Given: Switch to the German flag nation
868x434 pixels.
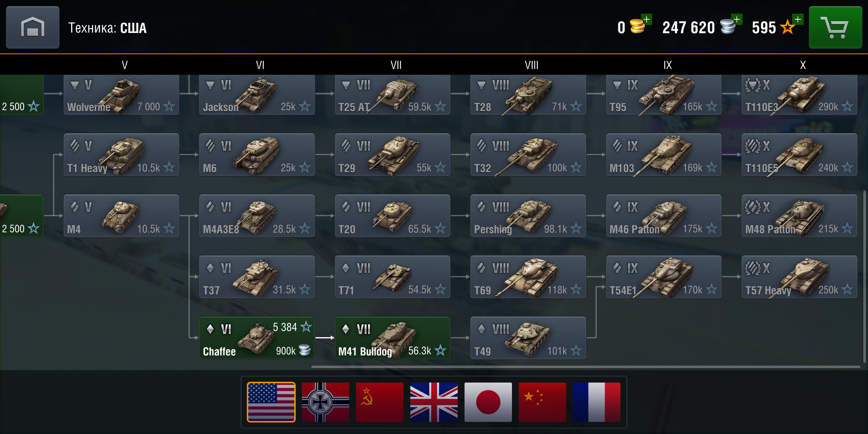Looking at the screenshot, I should coord(325,402).
